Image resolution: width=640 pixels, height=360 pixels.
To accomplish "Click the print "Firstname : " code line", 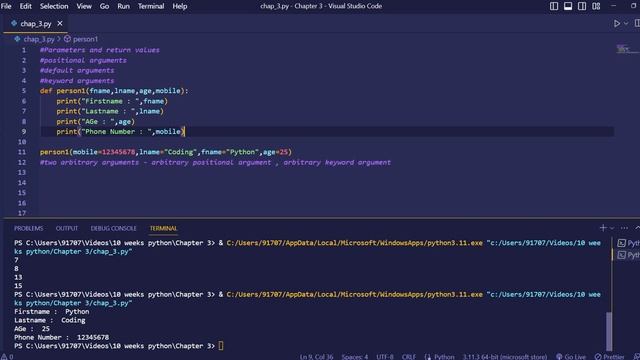I will click(112, 101).
